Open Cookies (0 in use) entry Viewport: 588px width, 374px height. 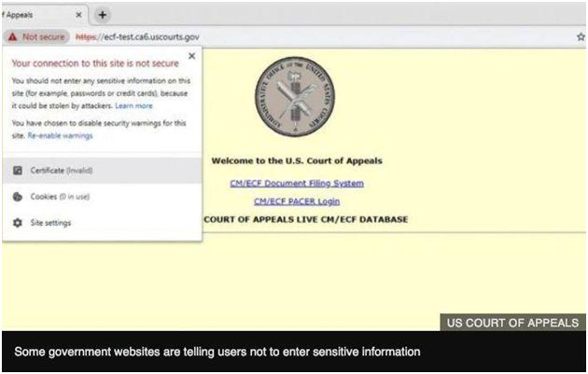(102, 197)
